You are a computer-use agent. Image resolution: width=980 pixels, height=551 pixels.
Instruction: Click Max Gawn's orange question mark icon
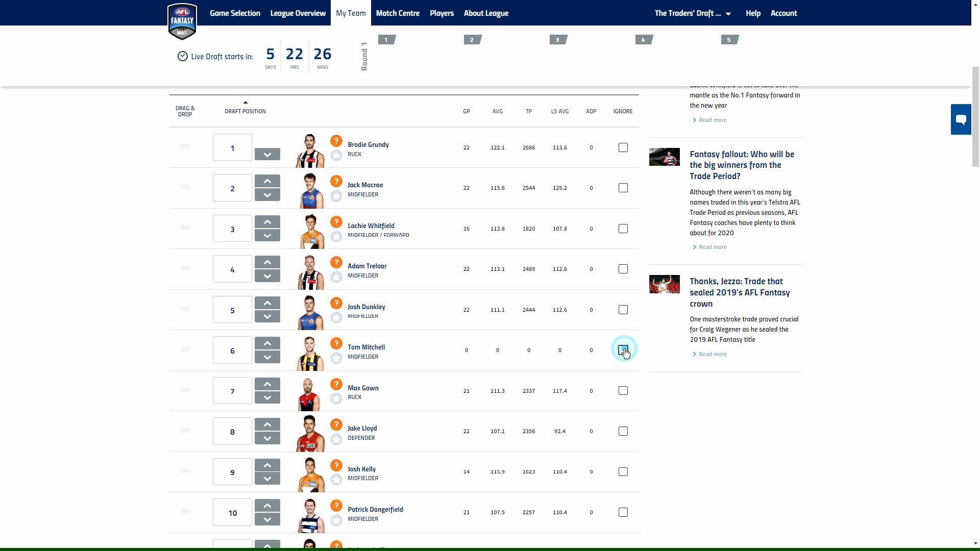coord(336,384)
